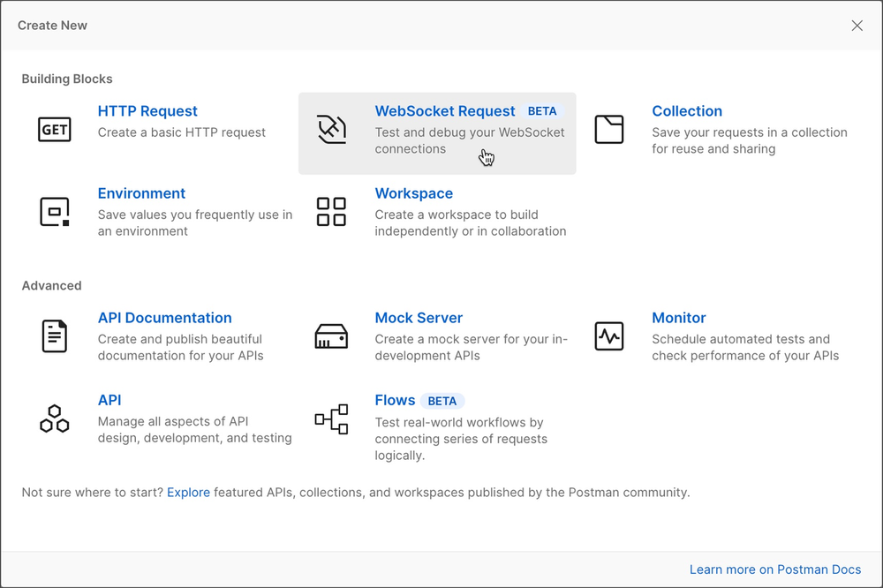Click the Monitor waveform icon
This screenshot has height=588, width=883.
coord(609,335)
